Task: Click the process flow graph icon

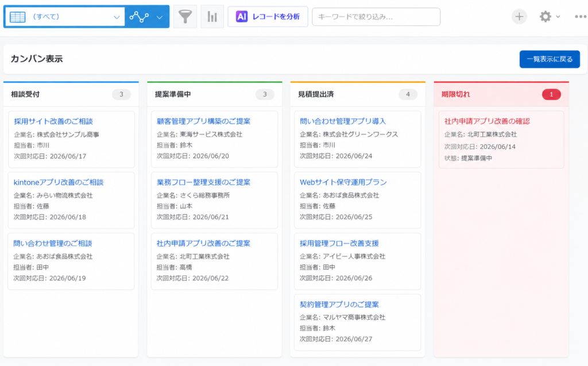Action: 139,17
